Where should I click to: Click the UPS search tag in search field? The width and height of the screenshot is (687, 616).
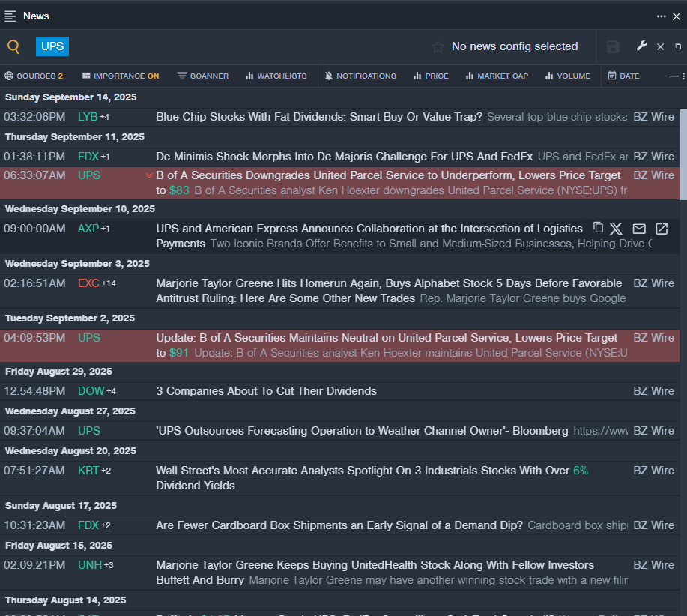coord(52,46)
